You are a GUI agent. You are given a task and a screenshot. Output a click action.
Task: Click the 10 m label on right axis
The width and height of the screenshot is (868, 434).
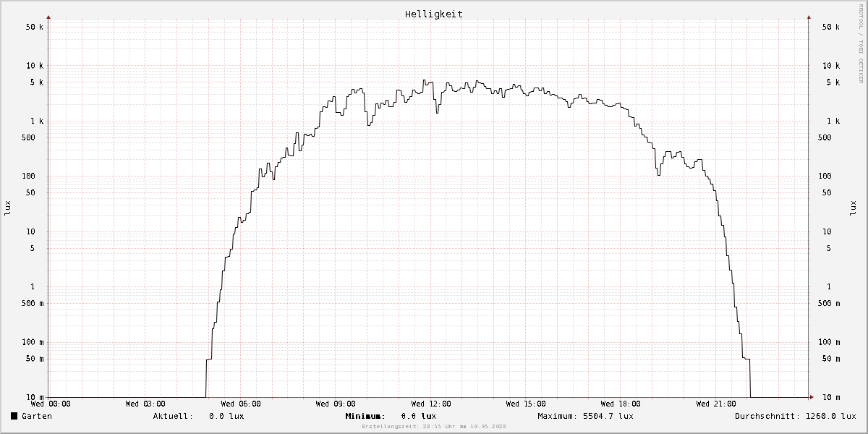(x=831, y=397)
